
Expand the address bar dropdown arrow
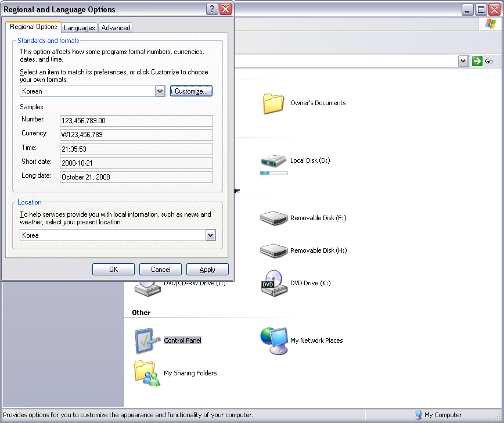pyautogui.click(x=463, y=61)
